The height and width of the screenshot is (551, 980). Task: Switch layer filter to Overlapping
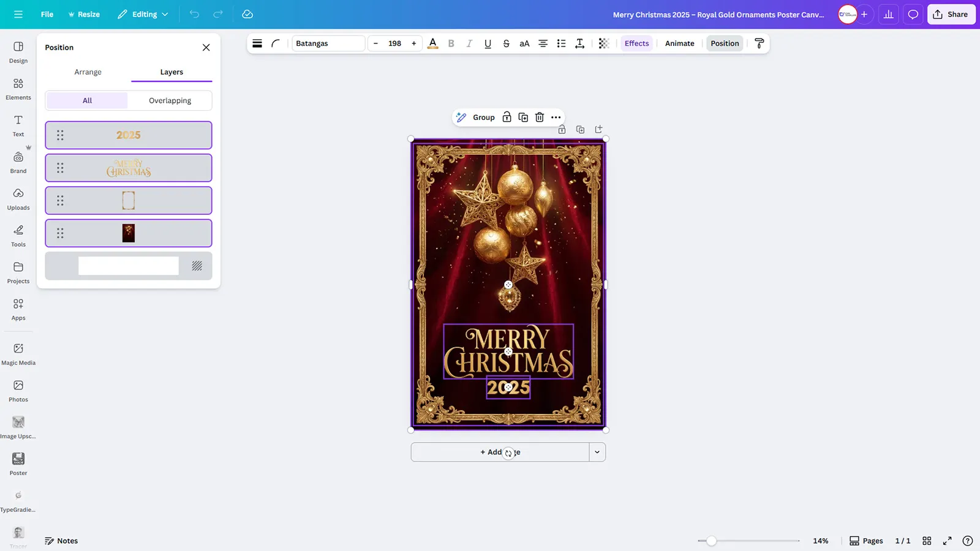(x=170, y=100)
